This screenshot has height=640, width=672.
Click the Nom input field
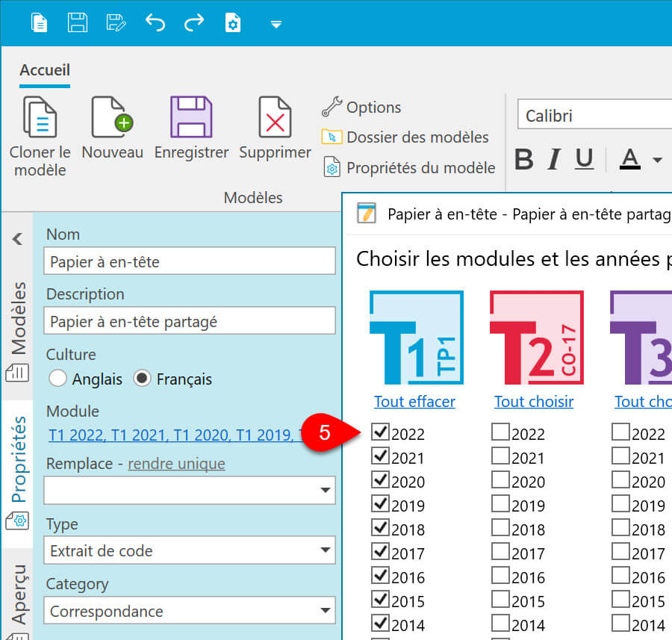[x=190, y=261]
